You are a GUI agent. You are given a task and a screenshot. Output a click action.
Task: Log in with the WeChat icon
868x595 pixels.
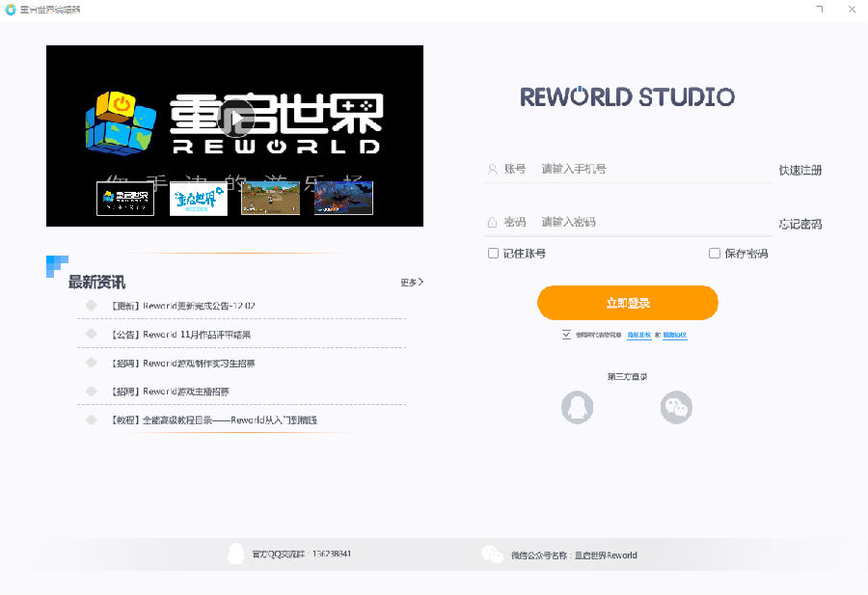(676, 407)
